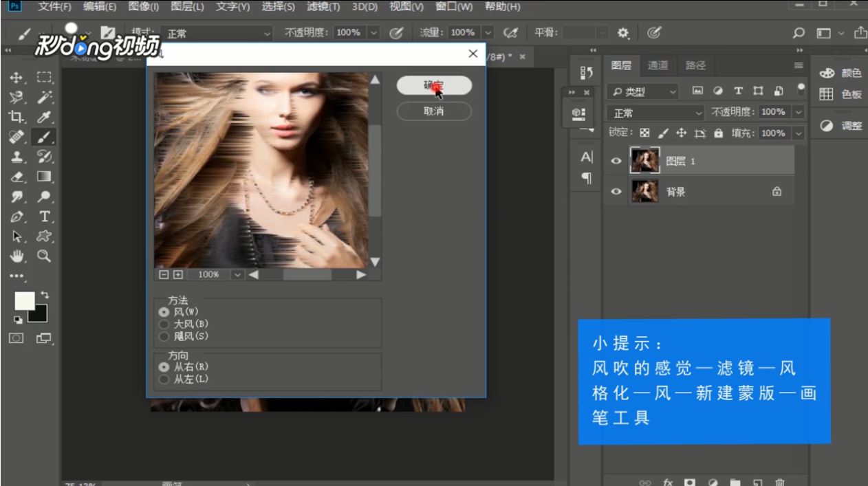Filter layers by pixel layer kind
The height and width of the screenshot is (486, 868).
pos(697,91)
